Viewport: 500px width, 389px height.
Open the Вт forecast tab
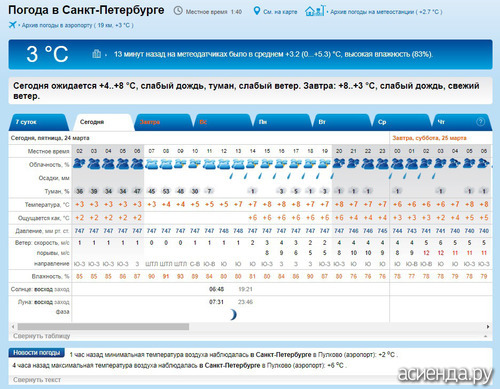(x=342, y=122)
